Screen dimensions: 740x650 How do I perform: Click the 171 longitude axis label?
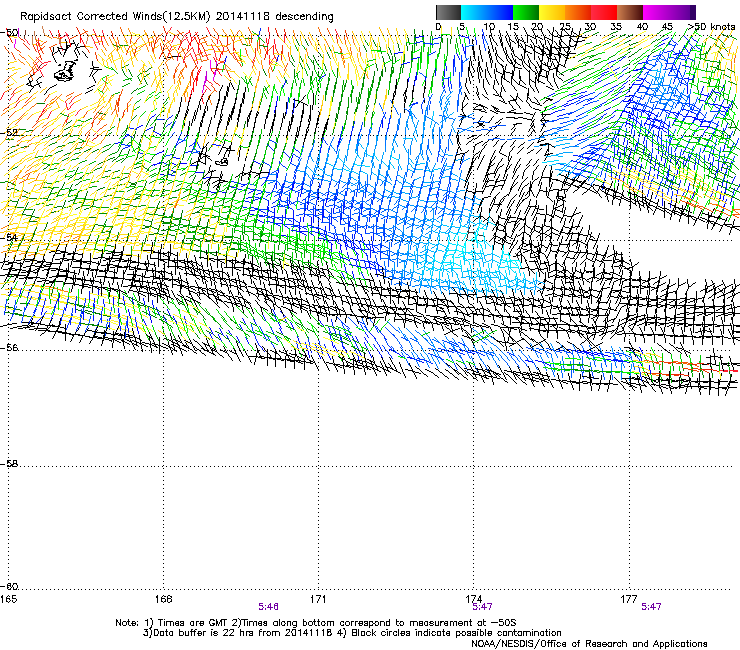[318, 599]
